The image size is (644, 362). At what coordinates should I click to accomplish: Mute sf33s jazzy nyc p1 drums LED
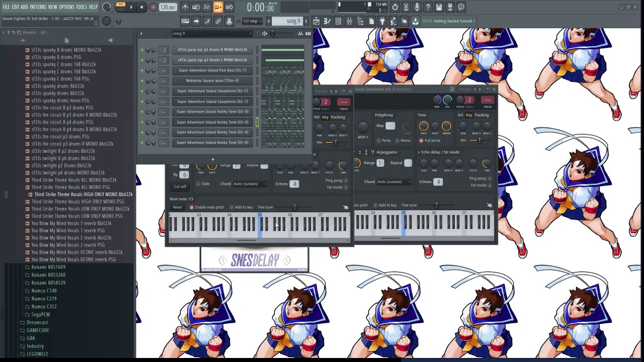(142, 50)
